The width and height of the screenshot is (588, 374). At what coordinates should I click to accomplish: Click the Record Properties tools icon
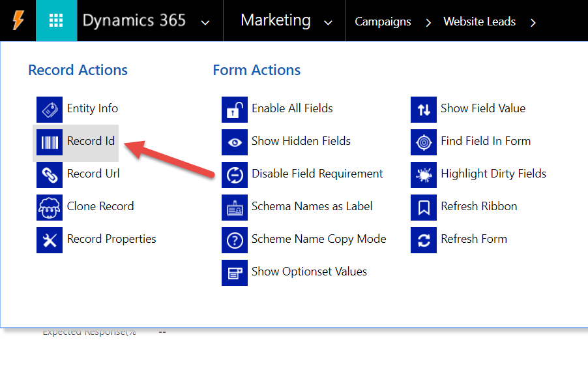tap(50, 240)
